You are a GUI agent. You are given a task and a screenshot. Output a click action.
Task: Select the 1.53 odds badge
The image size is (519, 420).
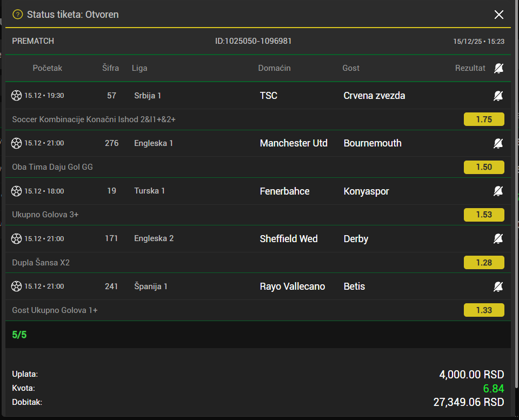(484, 215)
